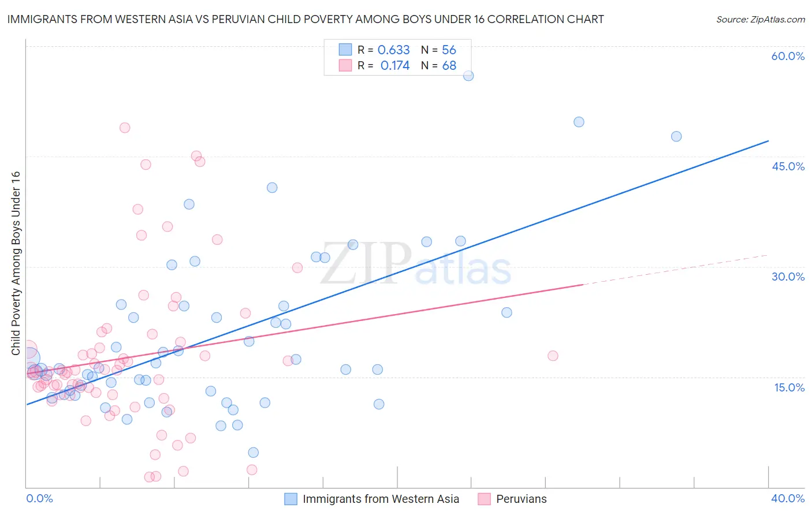Click the R value 0.633 in legend
This screenshot has height=515, width=812.
pos(393,50)
